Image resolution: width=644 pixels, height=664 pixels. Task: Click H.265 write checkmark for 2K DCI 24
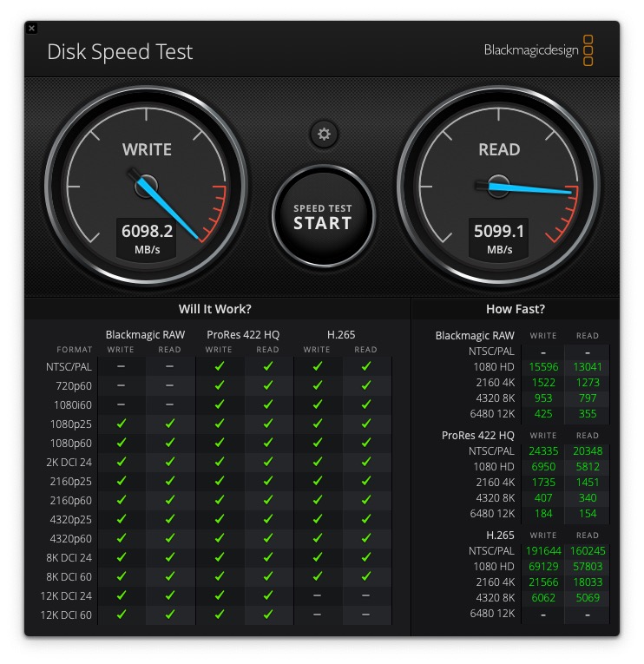[x=317, y=462]
